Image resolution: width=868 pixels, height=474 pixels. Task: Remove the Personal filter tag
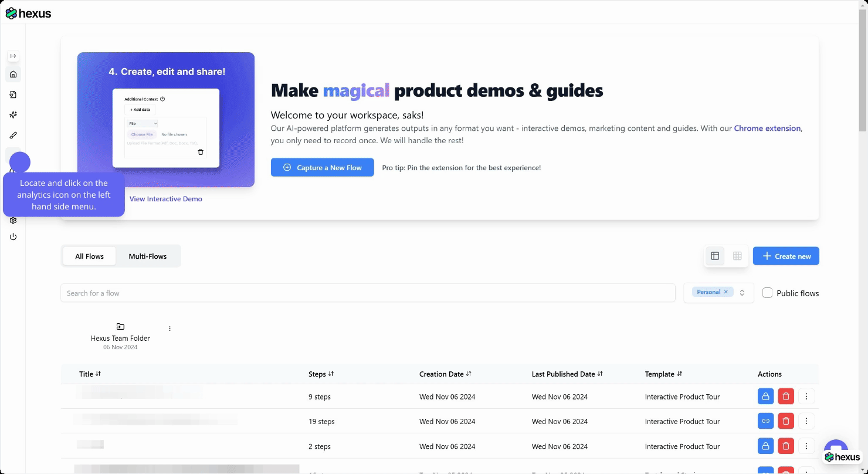tap(725, 292)
